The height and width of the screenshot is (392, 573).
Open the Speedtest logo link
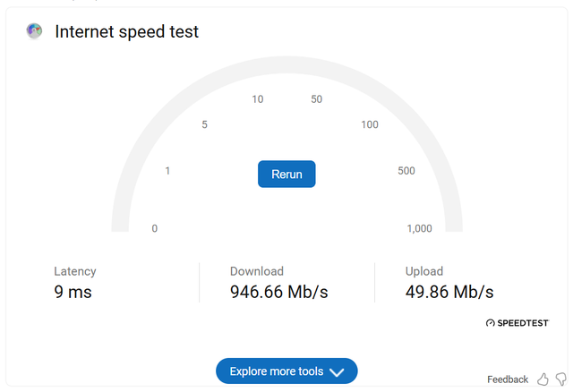coord(517,322)
